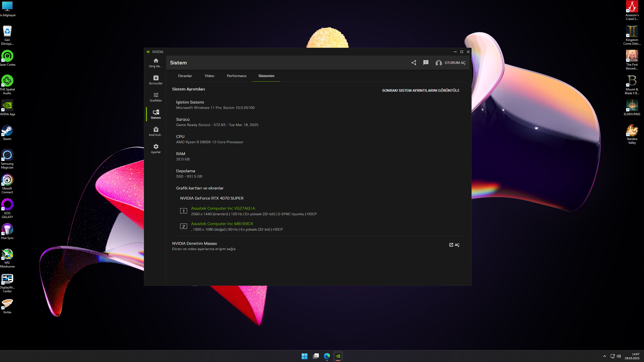The image size is (644, 362).
Task: Open Task View on the taskbar
Action: [316, 356]
